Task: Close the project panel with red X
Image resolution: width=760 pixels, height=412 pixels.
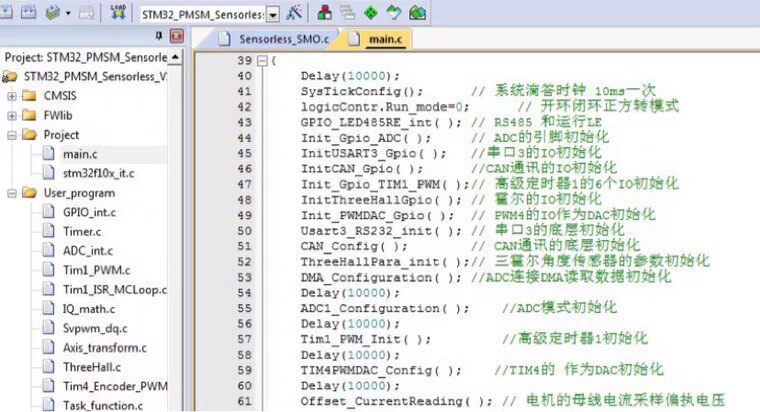Action: point(177,35)
